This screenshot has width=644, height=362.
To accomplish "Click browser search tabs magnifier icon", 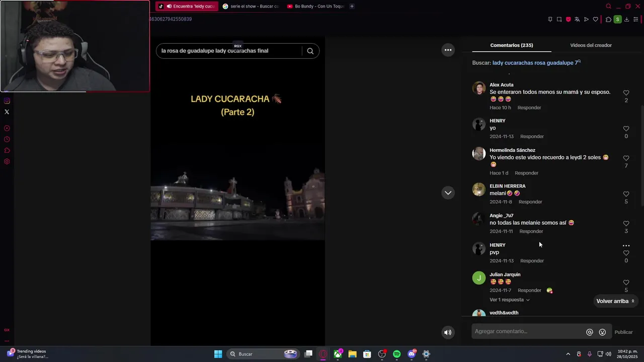I will tap(608, 6).
